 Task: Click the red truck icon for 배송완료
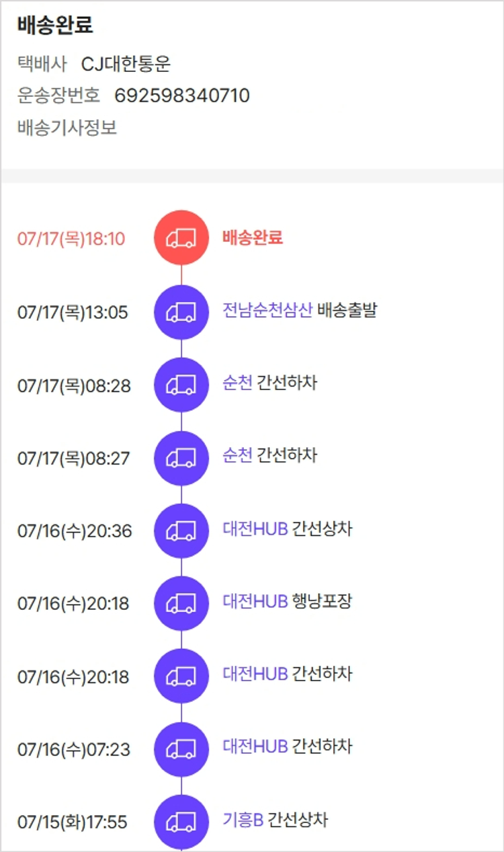181,238
